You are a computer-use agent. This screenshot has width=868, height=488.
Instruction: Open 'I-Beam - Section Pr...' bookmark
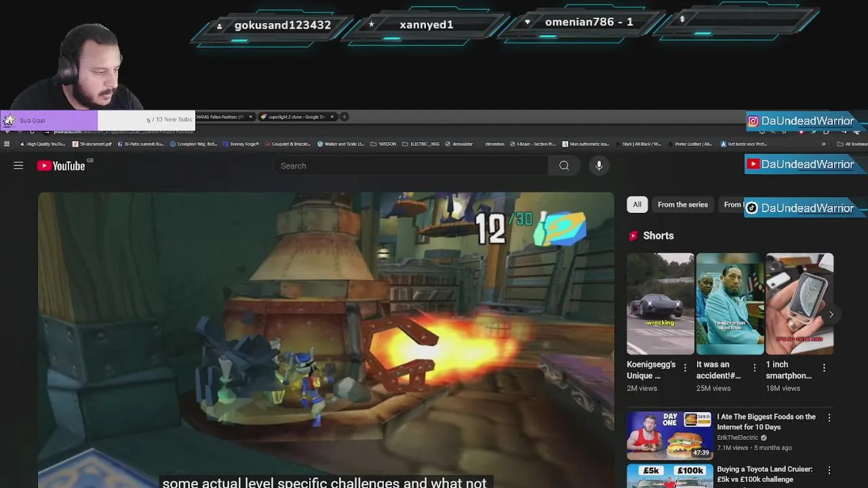pos(533,144)
